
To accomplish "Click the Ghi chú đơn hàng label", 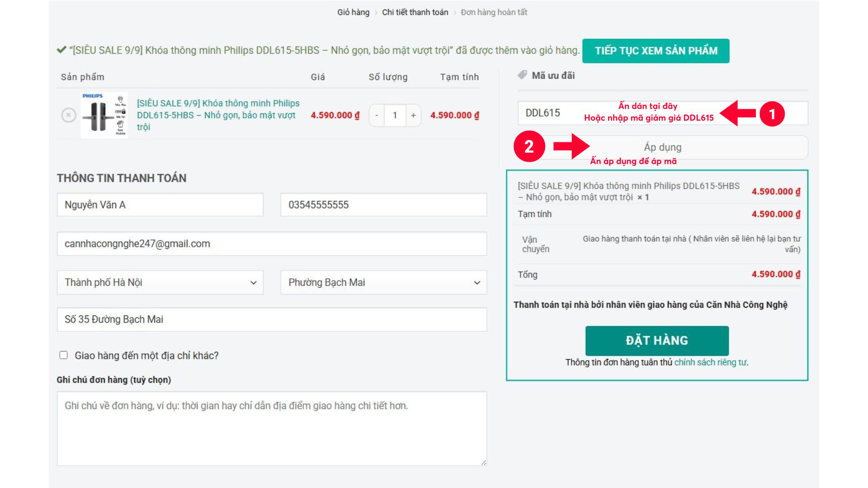I will (114, 380).
